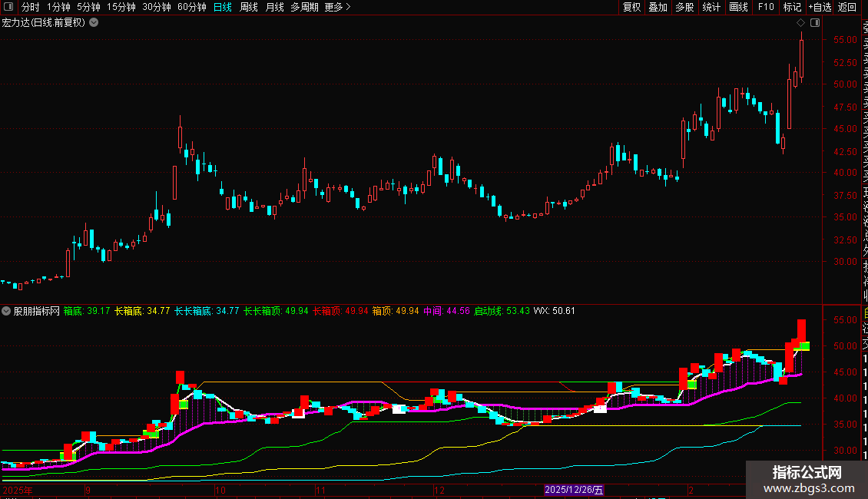The image size is (868, 499).
Task: Switch to 周线 weekly chart
Action: click(249, 7)
